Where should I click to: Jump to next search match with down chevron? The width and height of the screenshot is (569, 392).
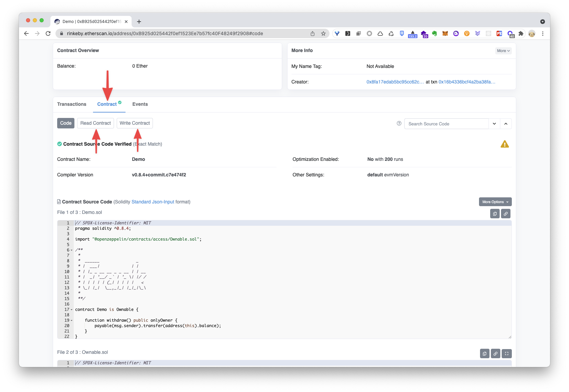point(494,124)
